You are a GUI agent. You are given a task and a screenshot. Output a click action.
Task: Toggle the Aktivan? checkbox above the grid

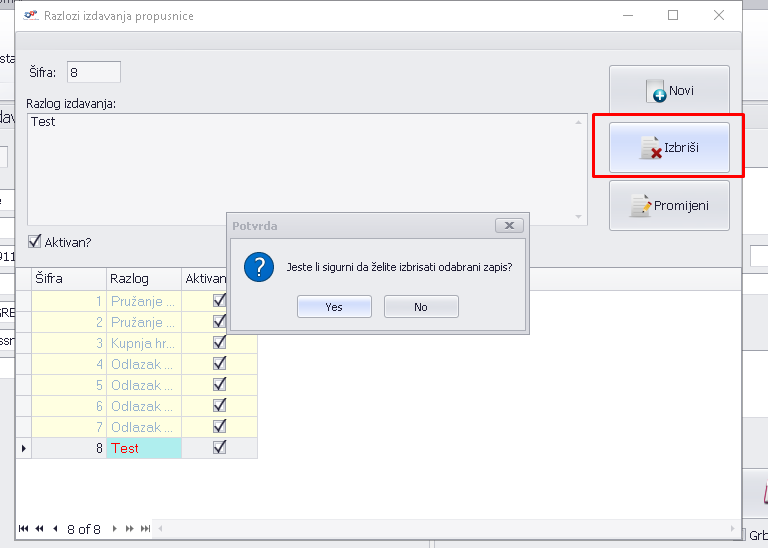[x=35, y=241]
